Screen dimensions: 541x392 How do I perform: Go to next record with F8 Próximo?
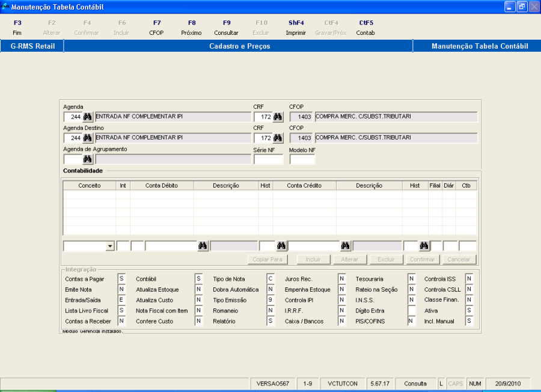click(x=191, y=28)
